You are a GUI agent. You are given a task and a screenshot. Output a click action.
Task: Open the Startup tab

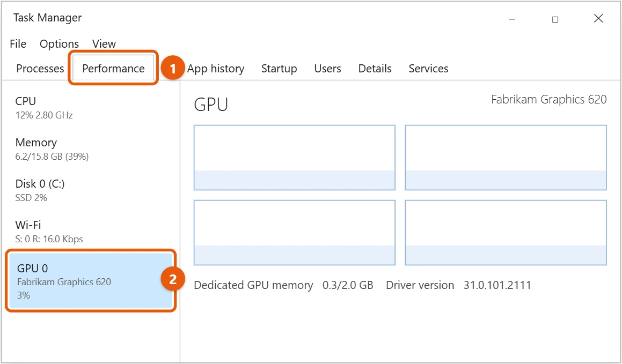pyautogui.click(x=279, y=69)
